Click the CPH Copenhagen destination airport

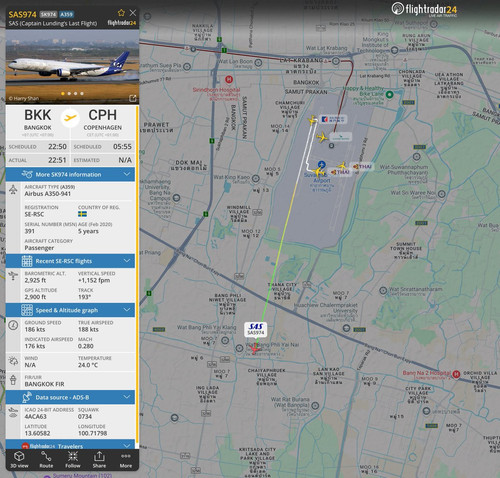tap(103, 120)
